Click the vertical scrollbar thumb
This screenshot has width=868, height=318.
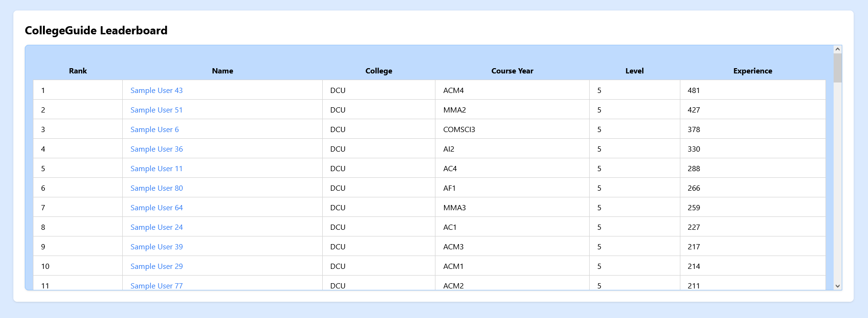pos(837,68)
